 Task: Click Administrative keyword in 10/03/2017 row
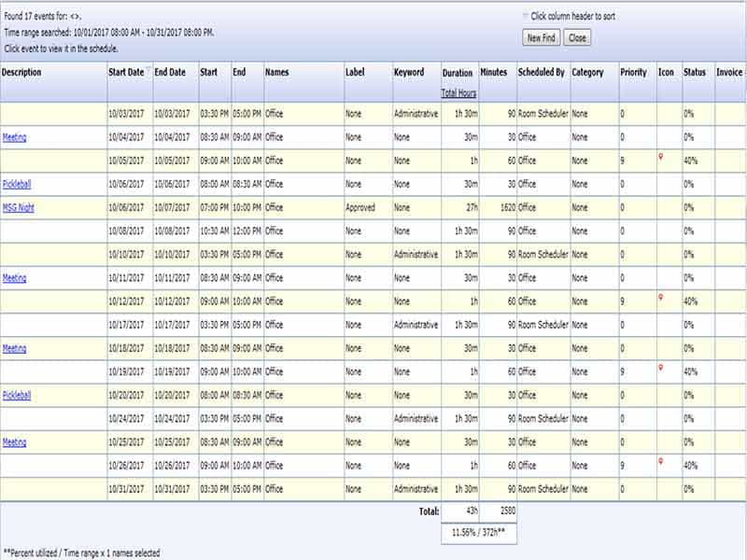point(416,114)
